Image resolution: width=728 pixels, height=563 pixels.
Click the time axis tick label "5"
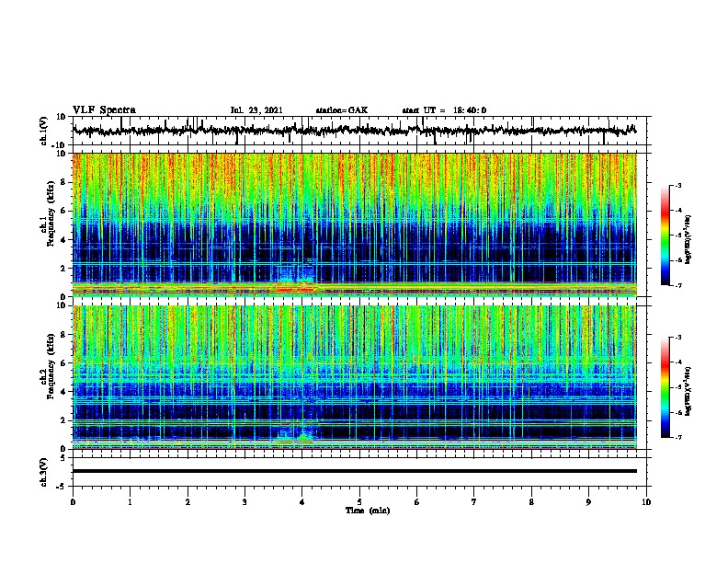[359, 501]
